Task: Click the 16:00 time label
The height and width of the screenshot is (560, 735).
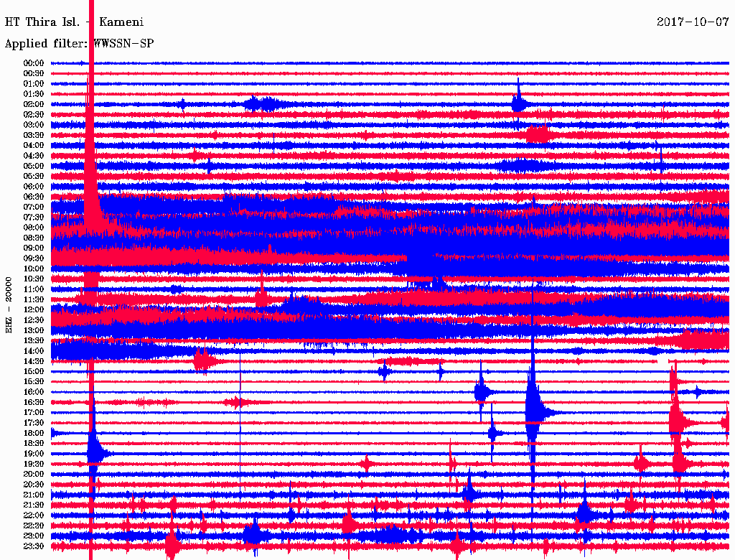Action: [34, 392]
